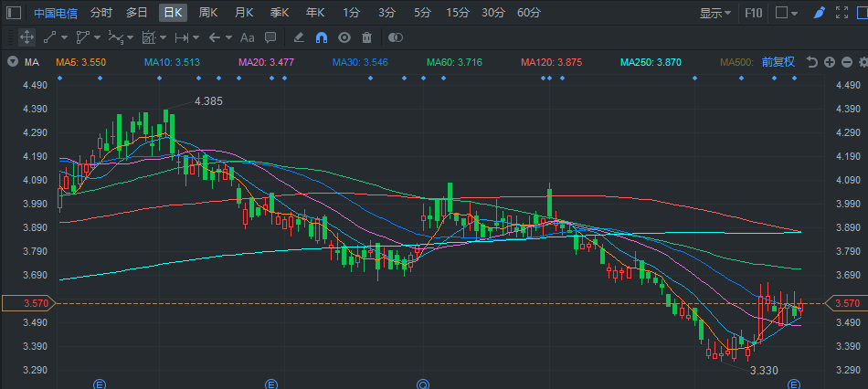Select the 日K daily chart tab

point(173,13)
